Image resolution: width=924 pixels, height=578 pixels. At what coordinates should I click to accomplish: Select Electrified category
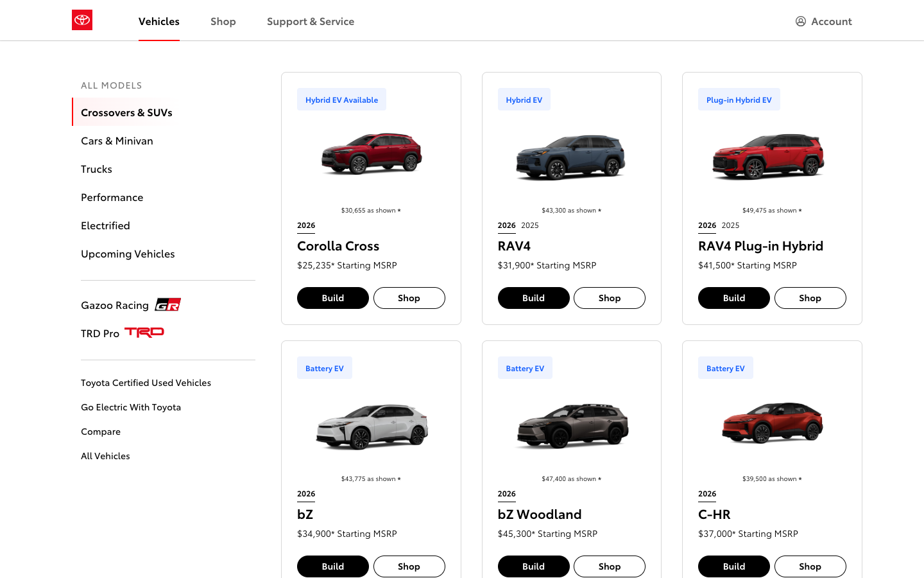105,225
